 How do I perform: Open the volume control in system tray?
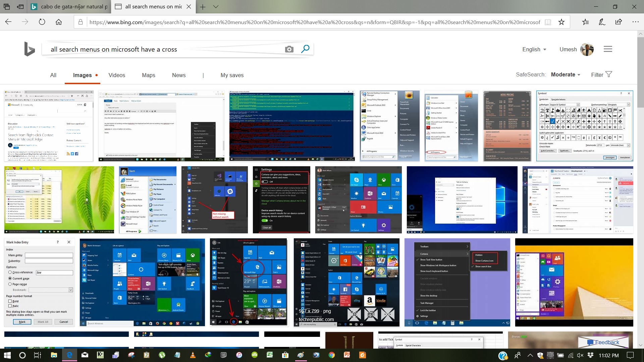coord(580,355)
